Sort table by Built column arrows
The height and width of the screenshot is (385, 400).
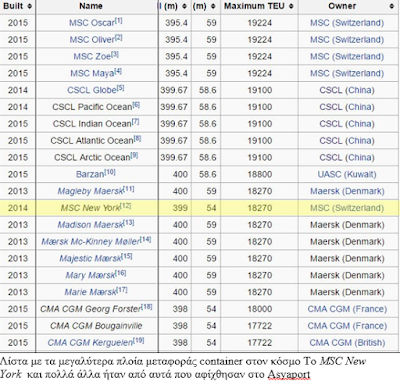[x=30, y=6]
